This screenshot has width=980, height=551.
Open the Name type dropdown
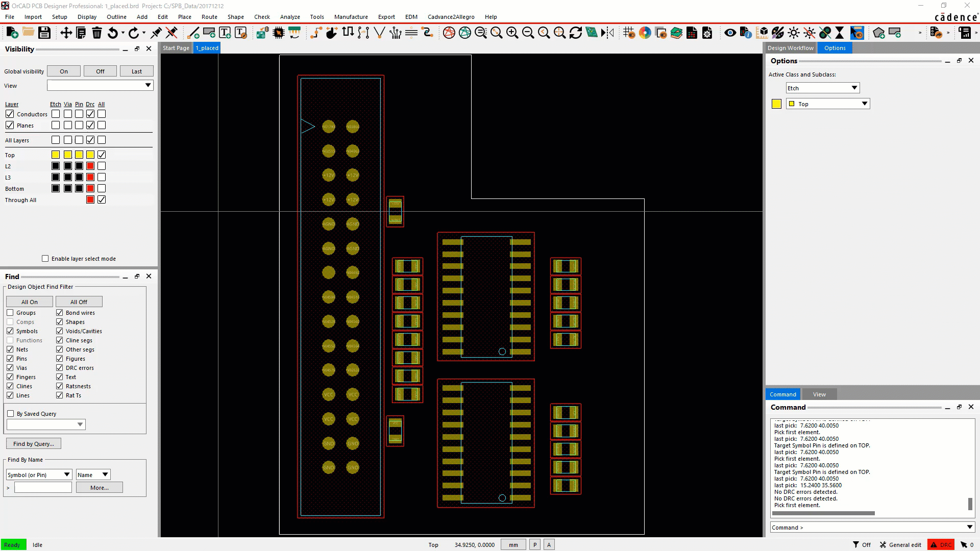93,474
